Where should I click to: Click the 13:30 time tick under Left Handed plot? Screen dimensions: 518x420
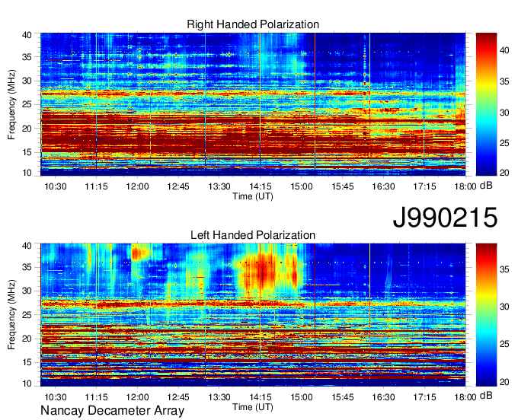coord(219,397)
